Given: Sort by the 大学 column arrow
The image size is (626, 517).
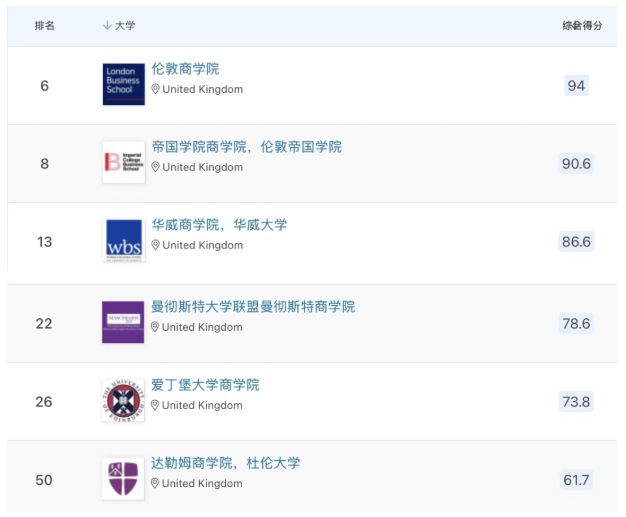Looking at the screenshot, I should (x=107, y=26).
